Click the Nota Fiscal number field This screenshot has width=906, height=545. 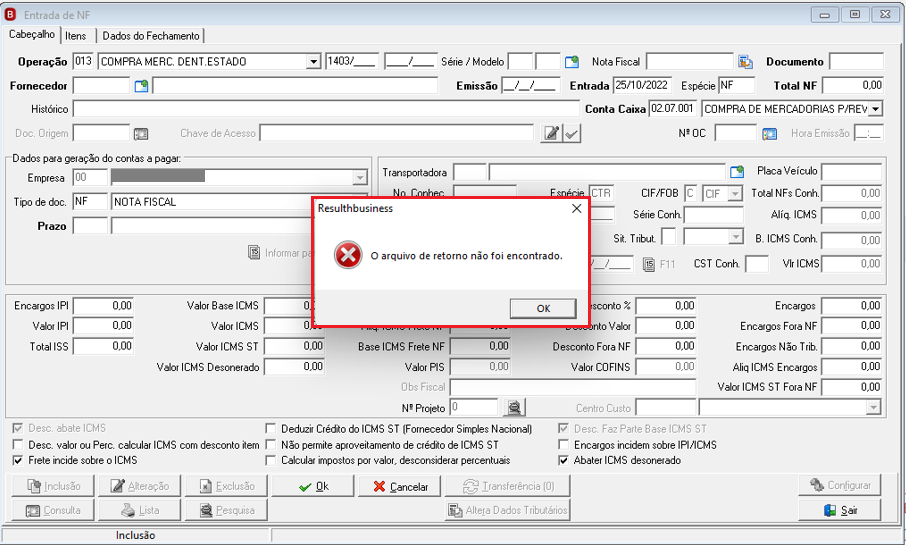[690, 61]
